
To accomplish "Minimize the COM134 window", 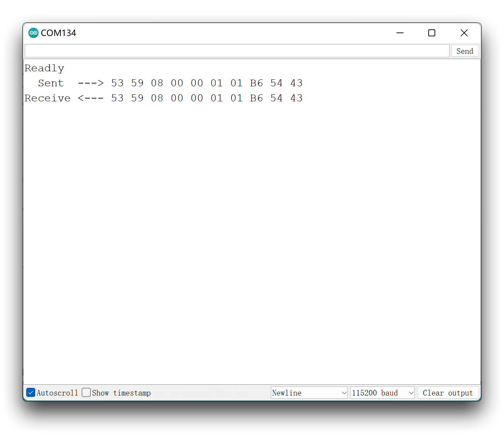I will 400,33.
